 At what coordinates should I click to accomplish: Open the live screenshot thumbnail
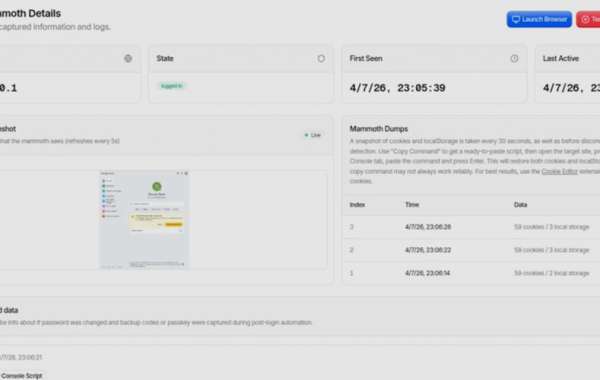point(144,220)
